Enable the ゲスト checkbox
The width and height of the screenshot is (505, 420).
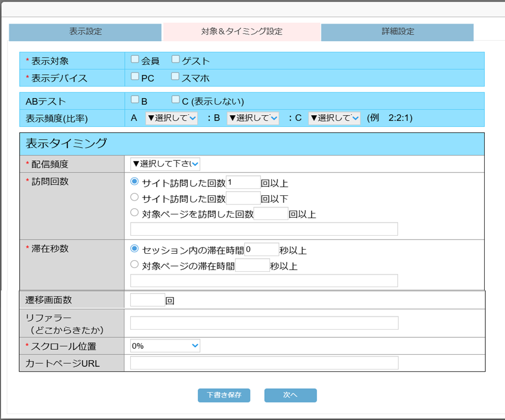175,59
